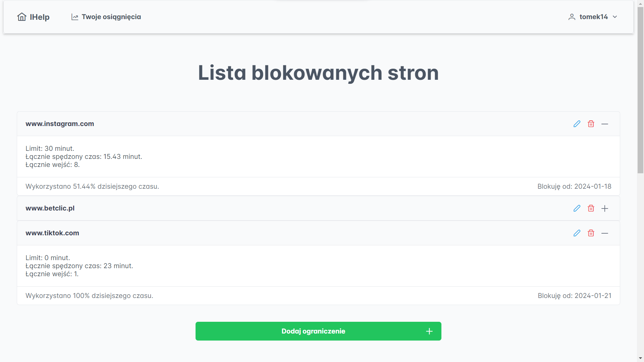Click the www.betclic.pl header title
Image resolution: width=644 pixels, height=362 pixels.
(x=50, y=208)
